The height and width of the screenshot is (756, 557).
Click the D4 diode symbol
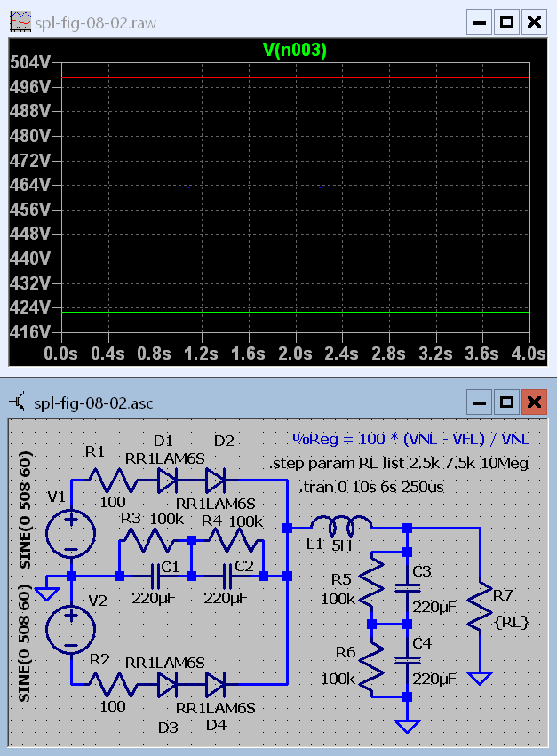coord(215,684)
